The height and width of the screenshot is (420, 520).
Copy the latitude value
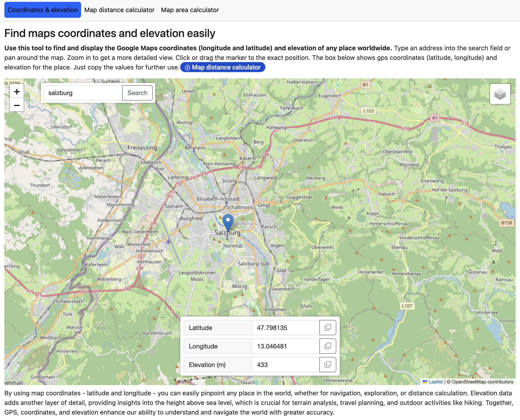coord(327,328)
